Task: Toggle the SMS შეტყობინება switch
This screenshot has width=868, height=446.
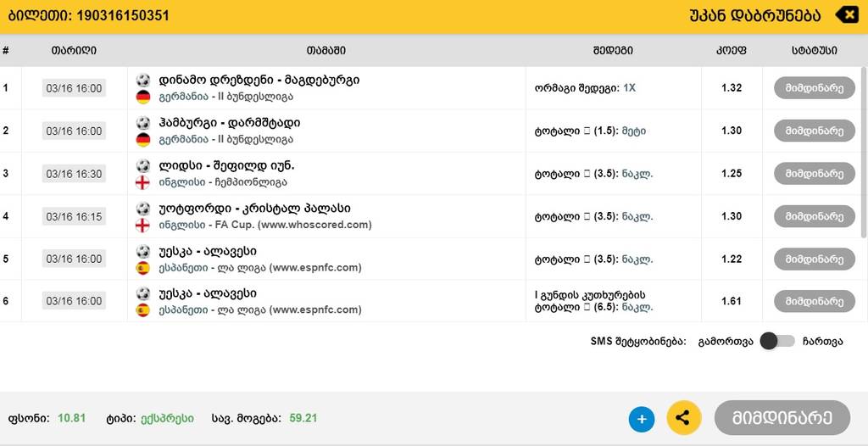Action: [x=777, y=342]
